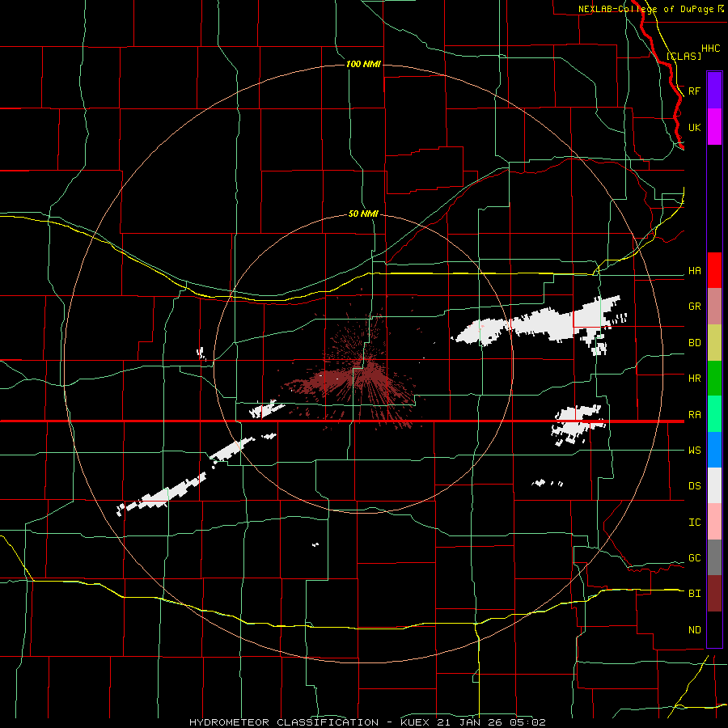Click the 'BI' legend label text

pos(694,594)
